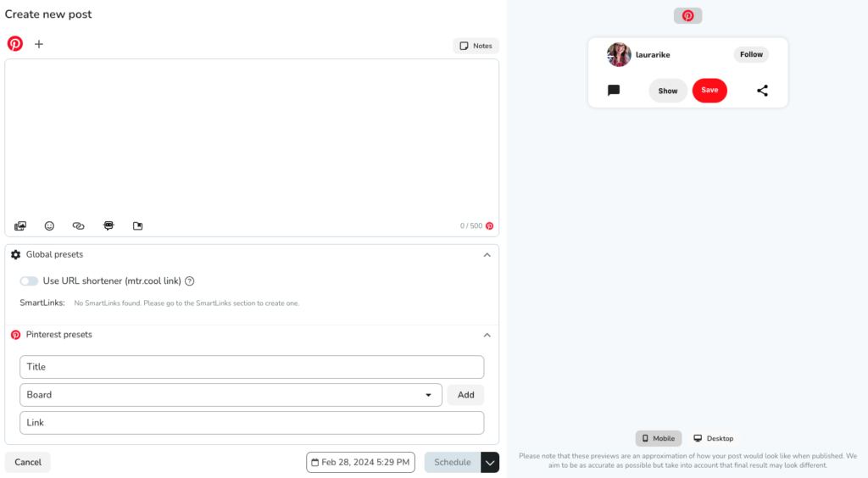Screen dimensions: 868x478
Task: Switch preview to Mobile view
Action: tap(658, 438)
